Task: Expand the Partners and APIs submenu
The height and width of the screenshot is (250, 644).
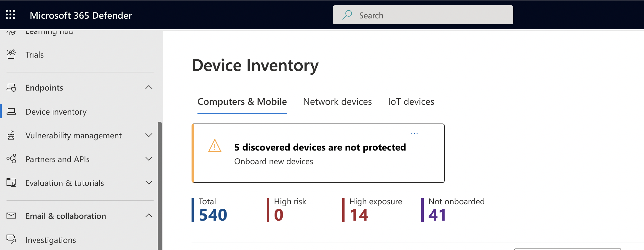Action: coord(149,159)
